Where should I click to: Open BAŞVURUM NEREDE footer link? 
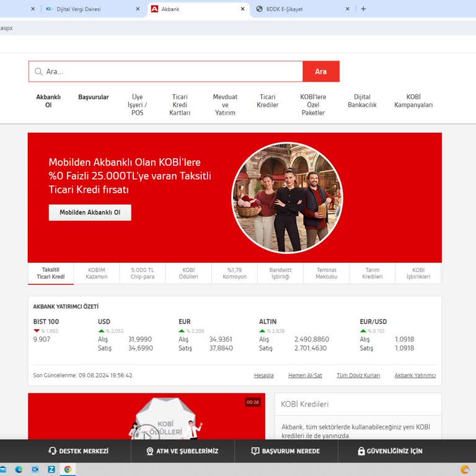click(x=291, y=451)
